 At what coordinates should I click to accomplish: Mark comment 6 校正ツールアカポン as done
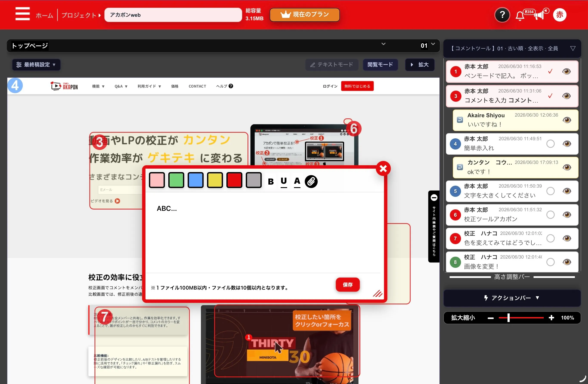pyautogui.click(x=550, y=215)
